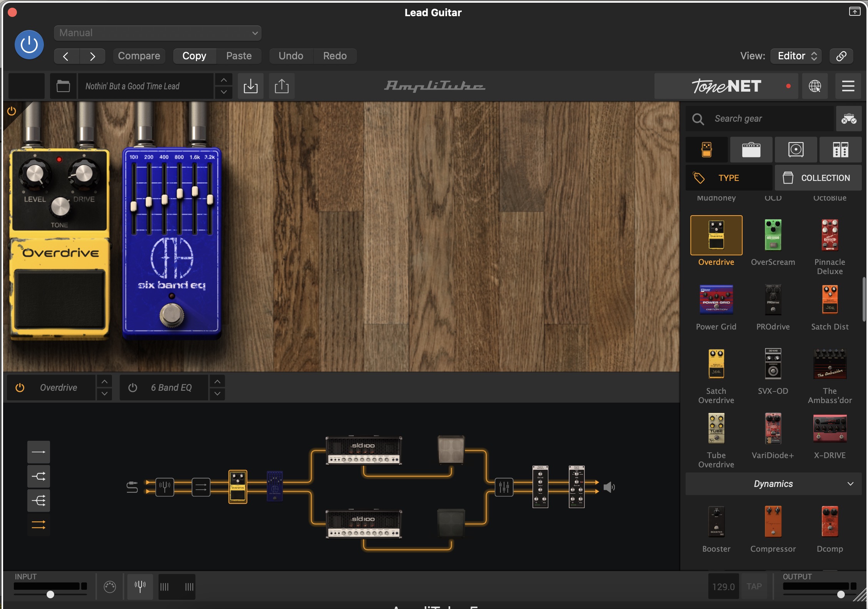Select The Ambass'dor pedal
The image size is (868, 609).
(x=830, y=376)
